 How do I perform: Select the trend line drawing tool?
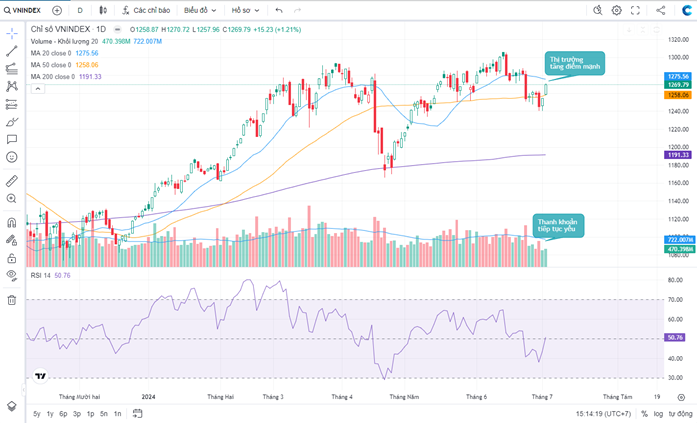tap(12, 51)
